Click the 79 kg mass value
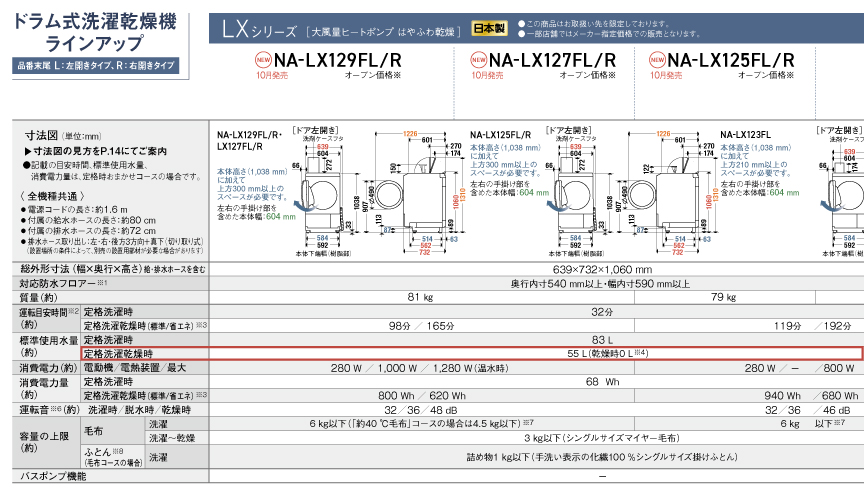The image size is (864, 496). click(x=723, y=297)
